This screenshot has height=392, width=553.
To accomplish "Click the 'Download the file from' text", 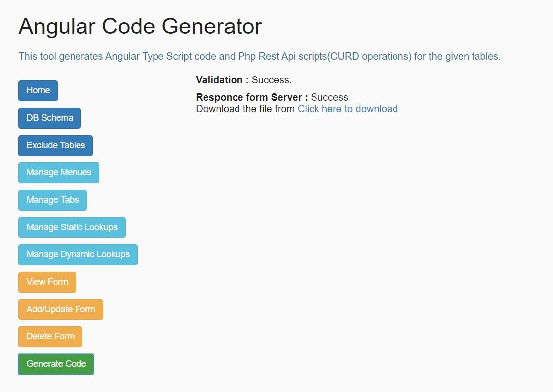I will (245, 109).
